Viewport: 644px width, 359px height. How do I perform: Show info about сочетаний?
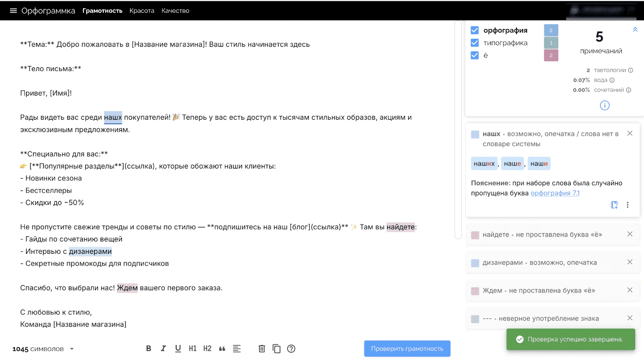629,90
